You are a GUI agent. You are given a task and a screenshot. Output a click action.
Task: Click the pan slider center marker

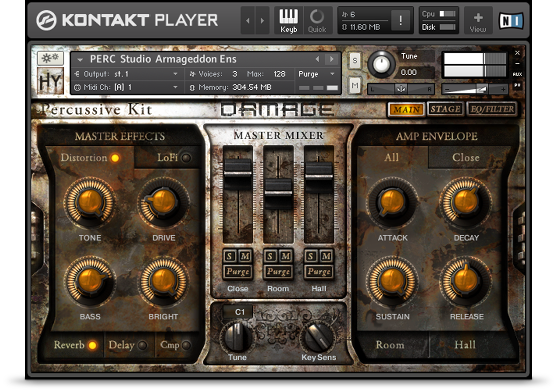point(401,89)
